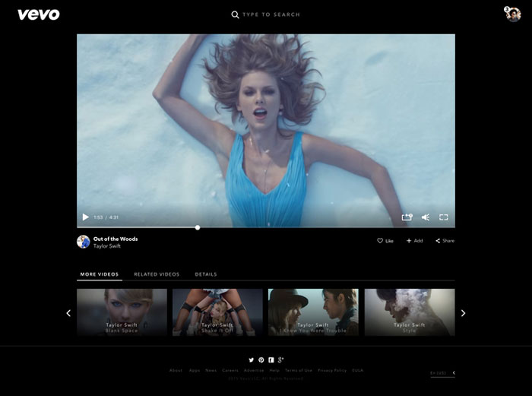Open the Privacy Policy link
Image resolution: width=532 pixels, height=396 pixels.
click(x=332, y=370)
